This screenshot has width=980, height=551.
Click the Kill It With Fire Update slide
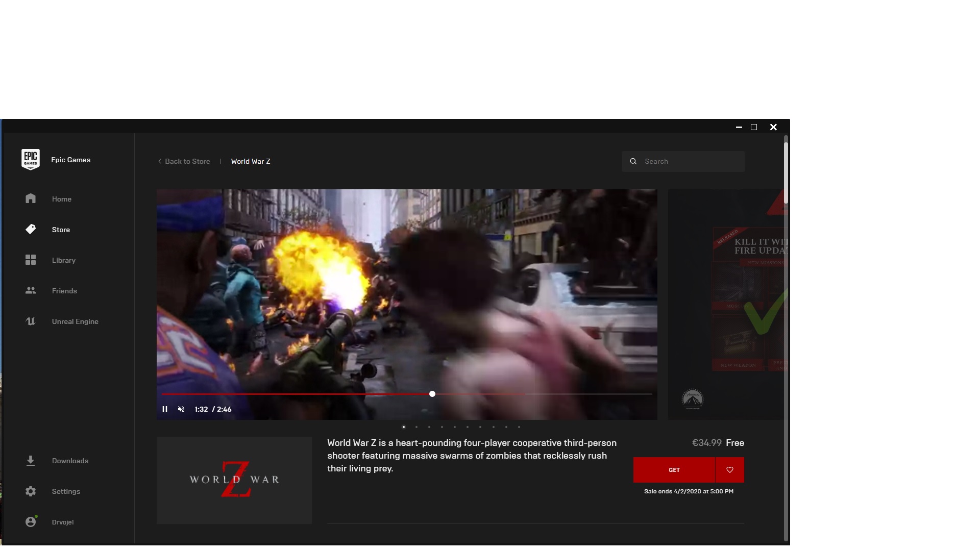pos(726,305)
